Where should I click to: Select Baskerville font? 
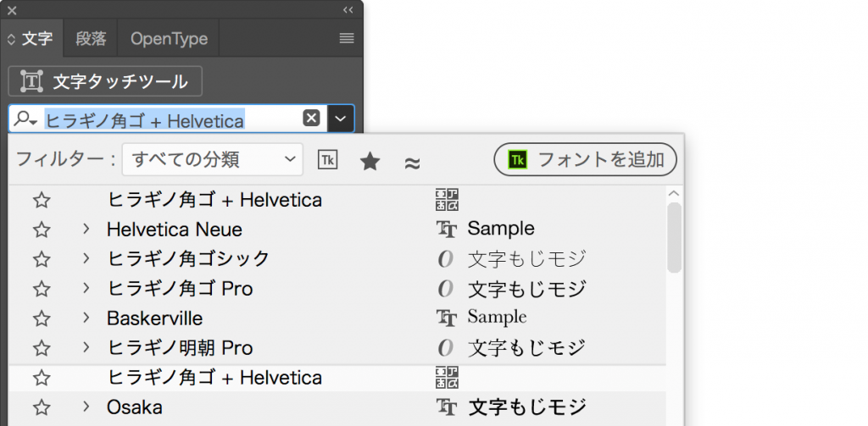pos(154,318)
